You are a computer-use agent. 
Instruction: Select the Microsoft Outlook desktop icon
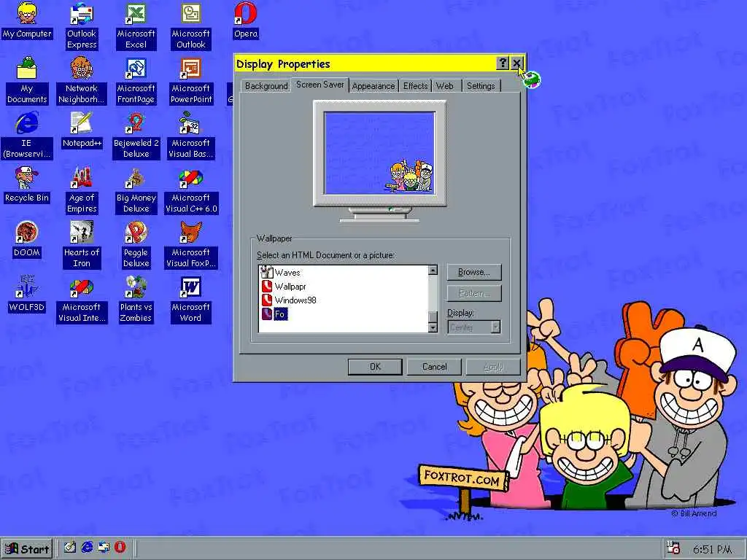coord(190,26)
